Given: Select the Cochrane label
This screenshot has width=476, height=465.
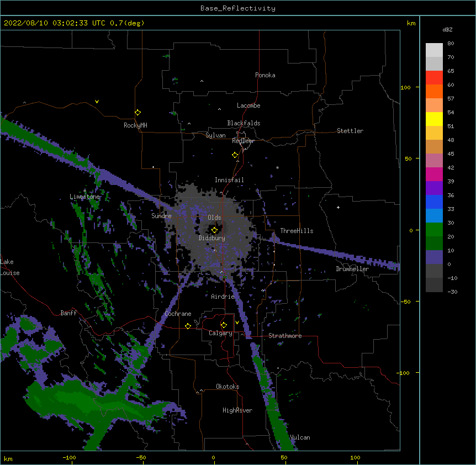Looking at the screenshot, I should pos(178,314).
